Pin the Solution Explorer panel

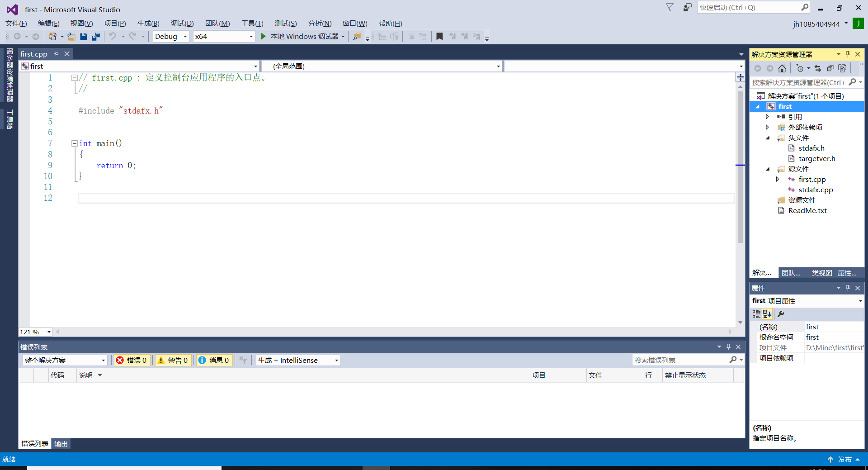(848, 54)
